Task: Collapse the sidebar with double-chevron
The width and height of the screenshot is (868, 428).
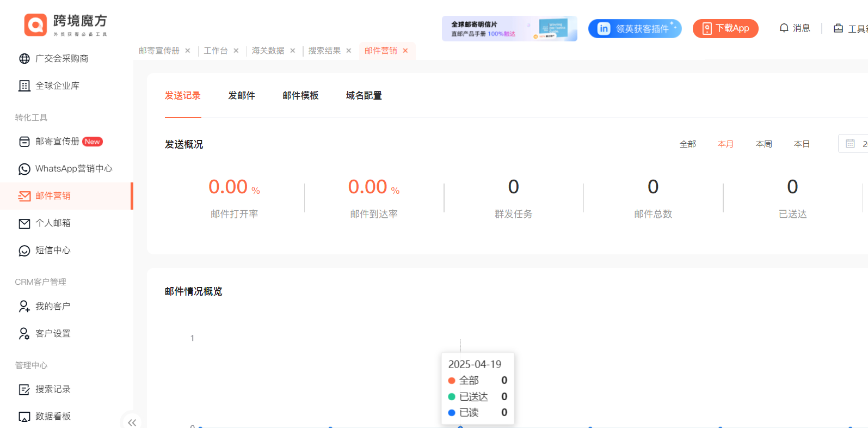Action: click(132, 423)
